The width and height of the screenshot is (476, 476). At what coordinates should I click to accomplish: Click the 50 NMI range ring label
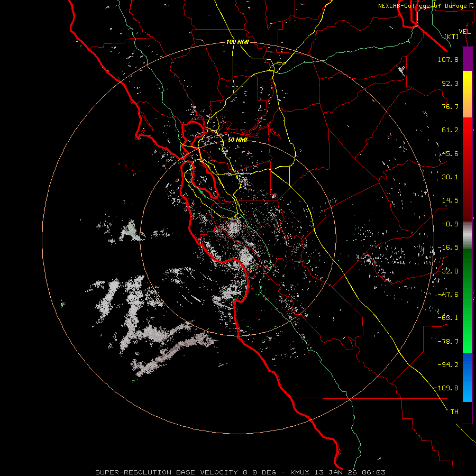[237, 140]
